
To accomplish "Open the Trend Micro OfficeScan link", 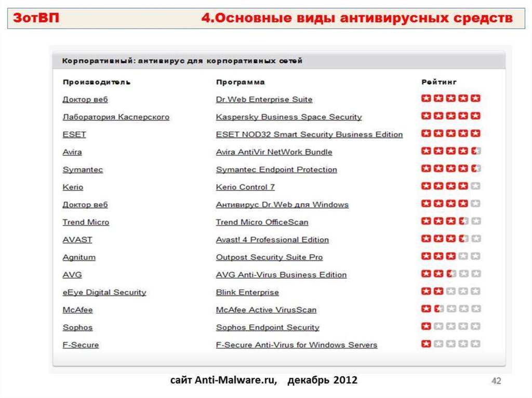I will point(262,222).
